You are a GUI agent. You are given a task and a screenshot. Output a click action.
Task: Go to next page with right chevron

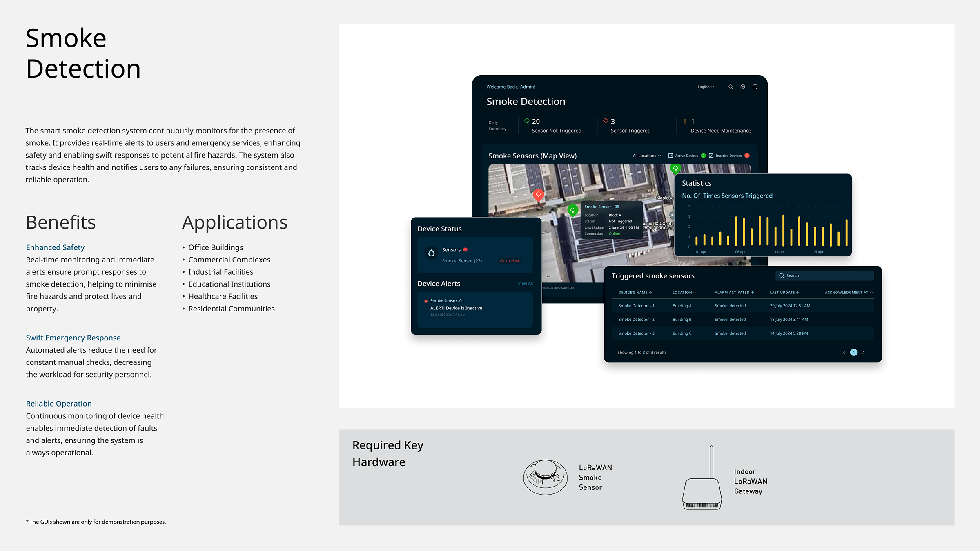click(x=864, y=353)
